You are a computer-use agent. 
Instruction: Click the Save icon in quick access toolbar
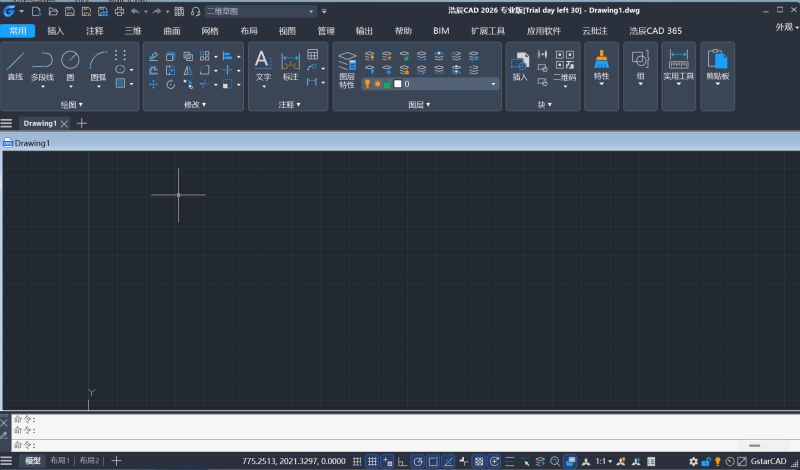(x=70, y=11)
